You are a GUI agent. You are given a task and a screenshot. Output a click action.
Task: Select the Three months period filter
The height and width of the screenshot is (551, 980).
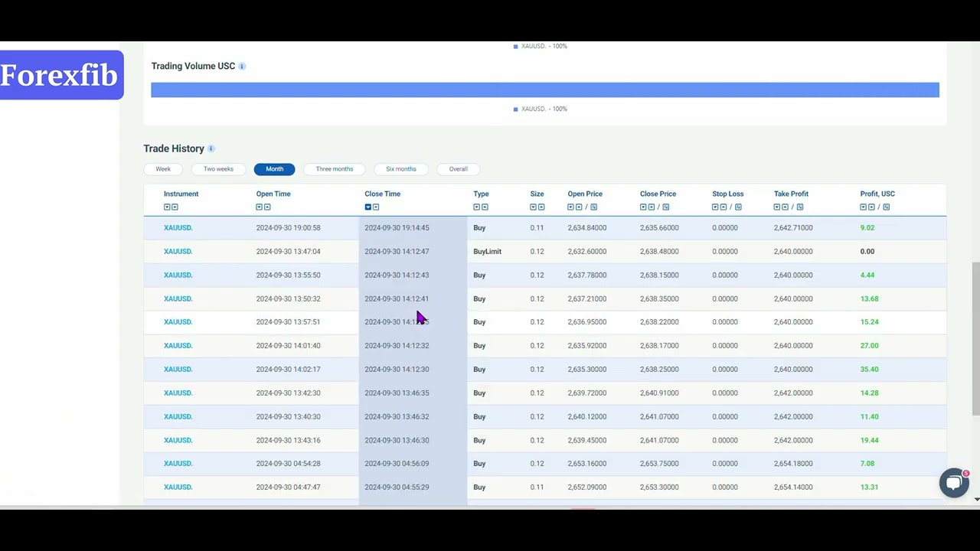335,169
